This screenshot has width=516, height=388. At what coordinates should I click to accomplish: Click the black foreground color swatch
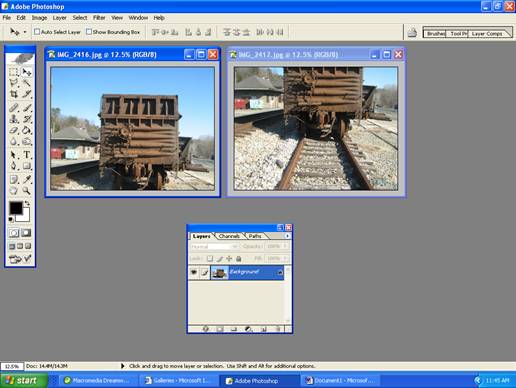tap(16, 208)
